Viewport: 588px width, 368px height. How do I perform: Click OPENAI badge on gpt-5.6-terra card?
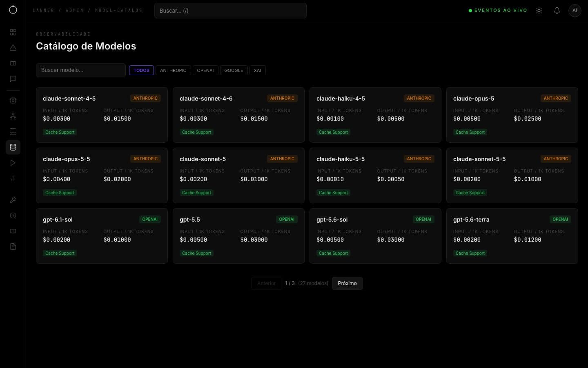(560, 219)
